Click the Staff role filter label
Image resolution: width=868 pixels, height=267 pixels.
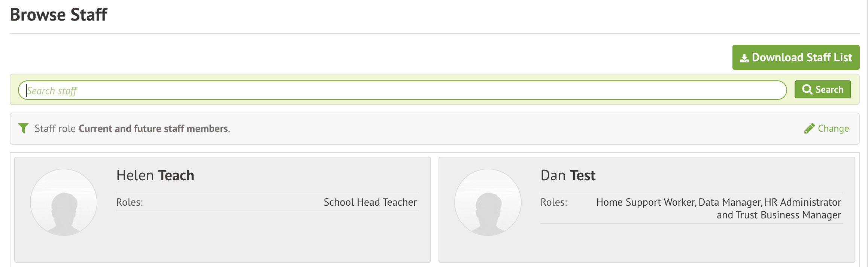pos(55,129)
